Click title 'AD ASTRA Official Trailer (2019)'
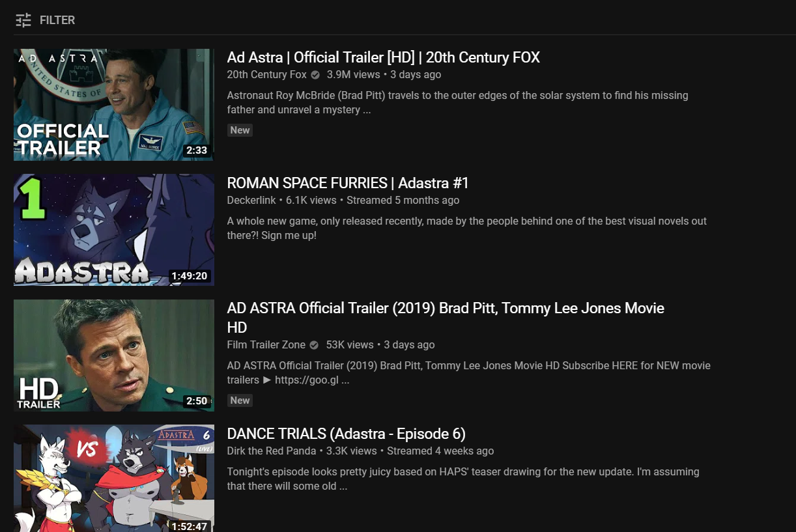Viewport: 796px width, 532px height. point(445,308)
